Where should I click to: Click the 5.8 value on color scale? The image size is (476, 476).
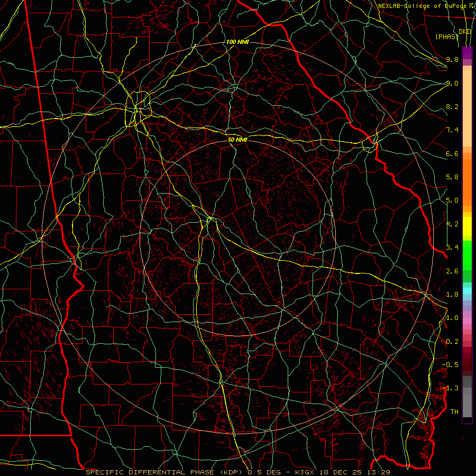[x=452, y=177]
